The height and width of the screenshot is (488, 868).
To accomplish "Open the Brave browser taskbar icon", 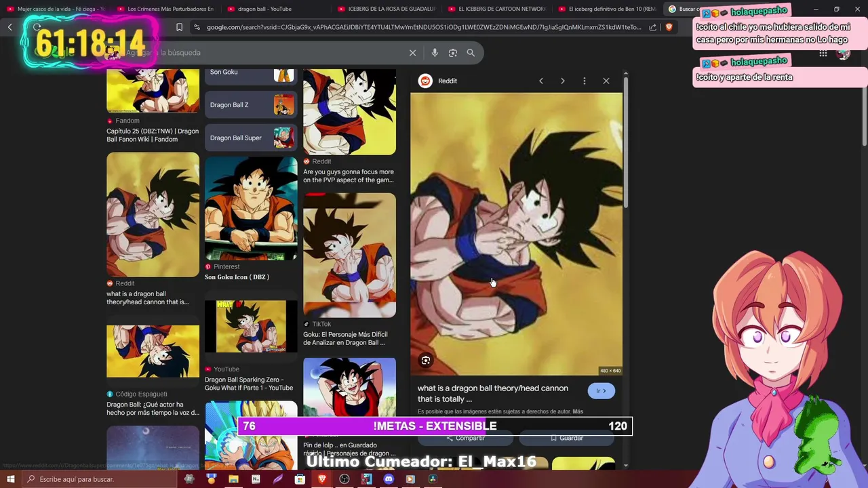I will click(x=322, y=479).
